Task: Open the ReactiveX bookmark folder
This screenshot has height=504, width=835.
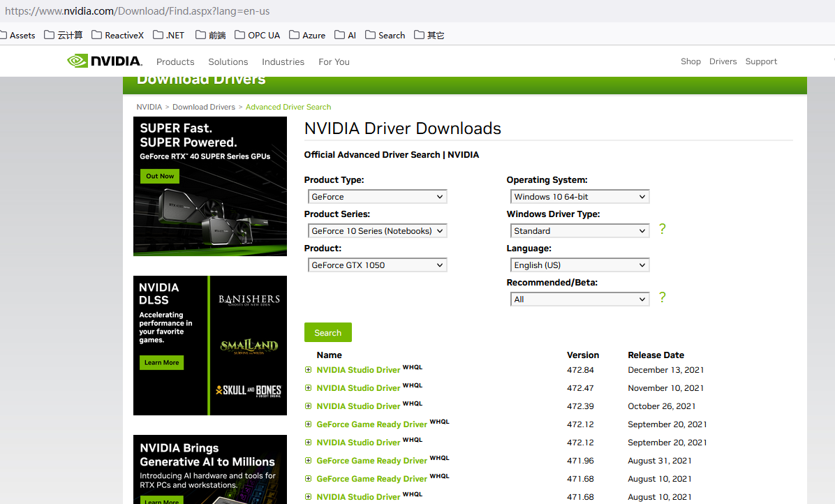Action: pos(117,35)
